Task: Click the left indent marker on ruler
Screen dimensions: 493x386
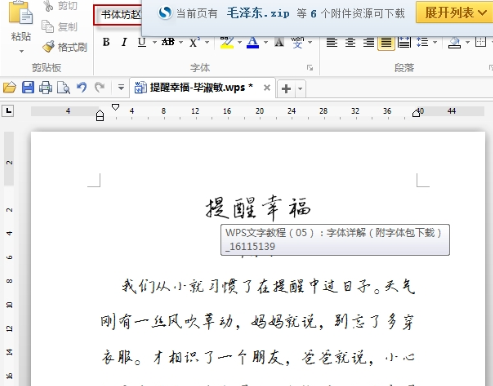Action: coord(100,116)
